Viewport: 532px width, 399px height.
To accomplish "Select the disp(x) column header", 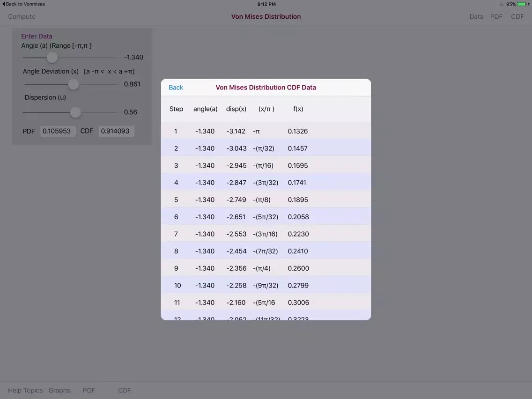I will point(236,109).
